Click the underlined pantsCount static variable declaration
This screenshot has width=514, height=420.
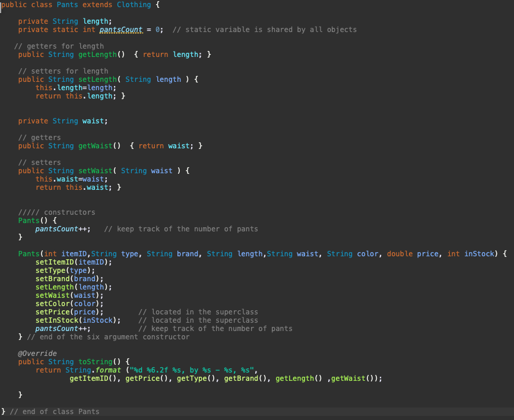(121, 30)
